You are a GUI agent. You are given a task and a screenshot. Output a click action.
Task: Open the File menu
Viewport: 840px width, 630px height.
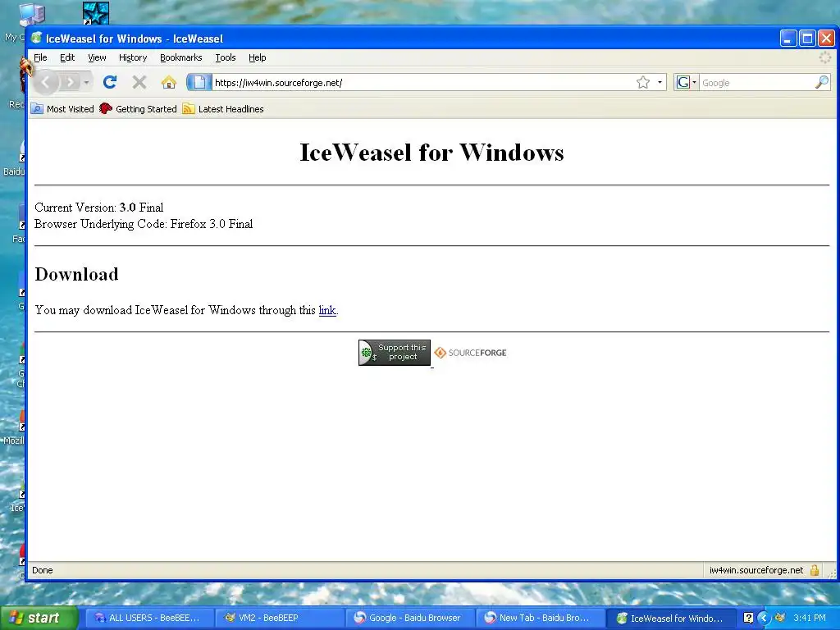[40, 57]
